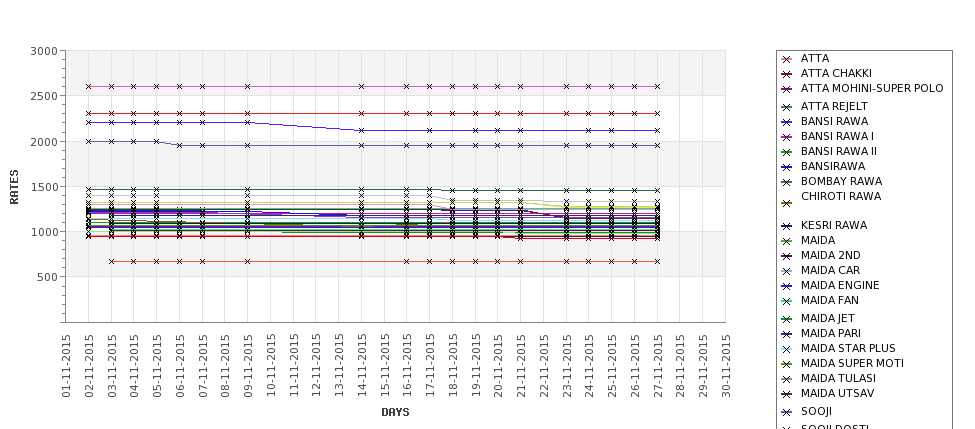The image size is (975, 429).
Task: Click the CHIROTI RAWA legend marker
Action: tap(787, 203)
